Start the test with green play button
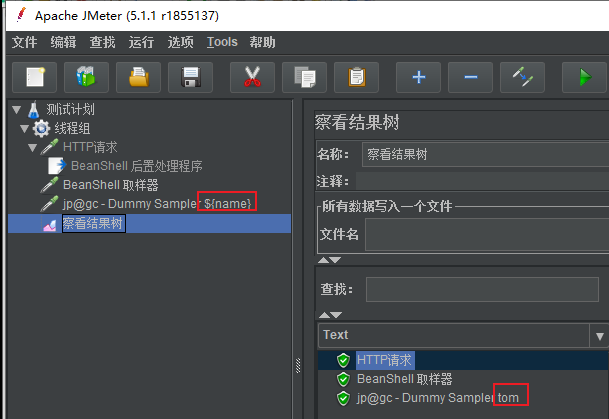The width and height of the screenshot is (609, 419). click(585, 77)
